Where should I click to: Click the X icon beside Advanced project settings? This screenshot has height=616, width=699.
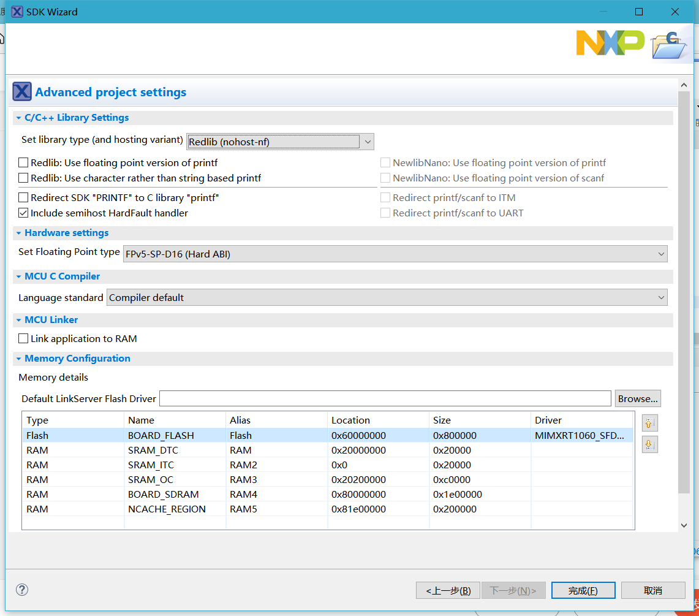22,91
